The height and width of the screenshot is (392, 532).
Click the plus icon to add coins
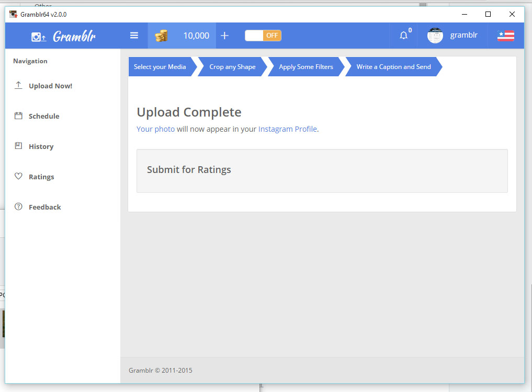224,36
